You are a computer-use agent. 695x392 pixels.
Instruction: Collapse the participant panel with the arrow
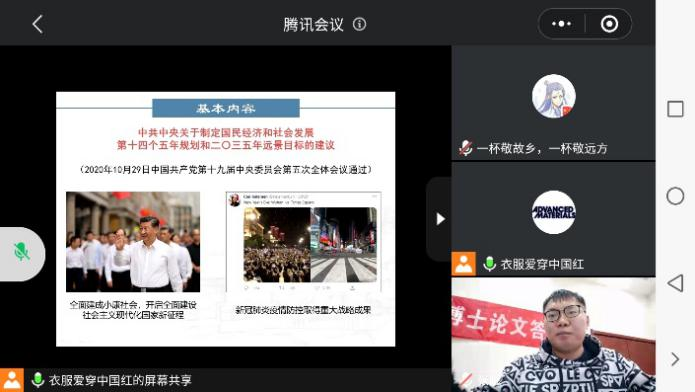[440, 219]
